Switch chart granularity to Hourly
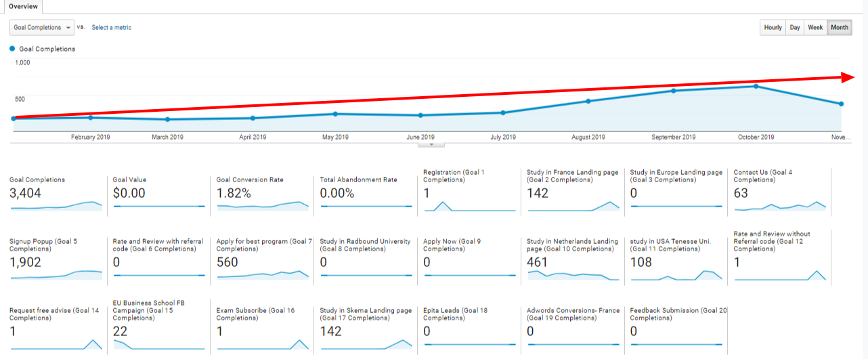The width and height of the screenshot is (868, 359). [773, 28]
